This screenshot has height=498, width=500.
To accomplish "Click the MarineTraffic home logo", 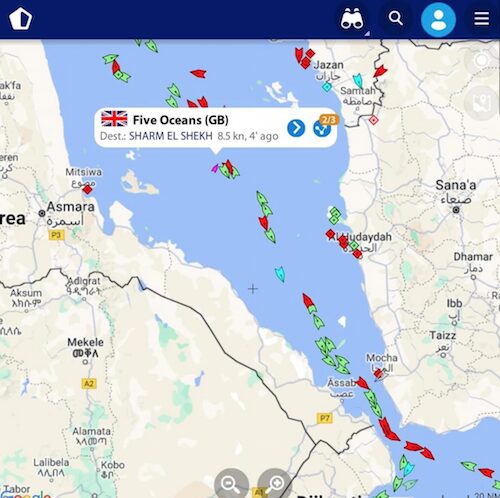I will click(x=21, y=18).
